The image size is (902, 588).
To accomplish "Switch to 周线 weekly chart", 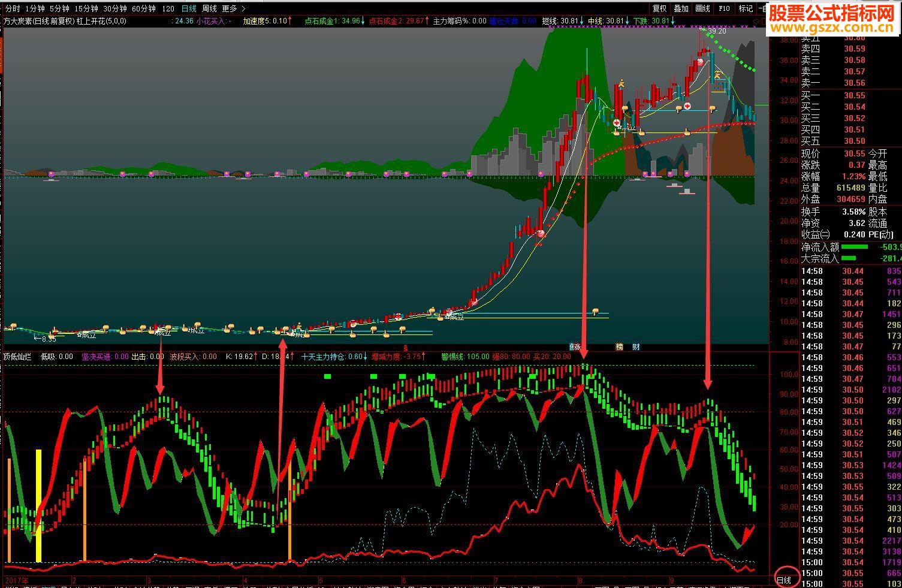I will pos(209,8).
